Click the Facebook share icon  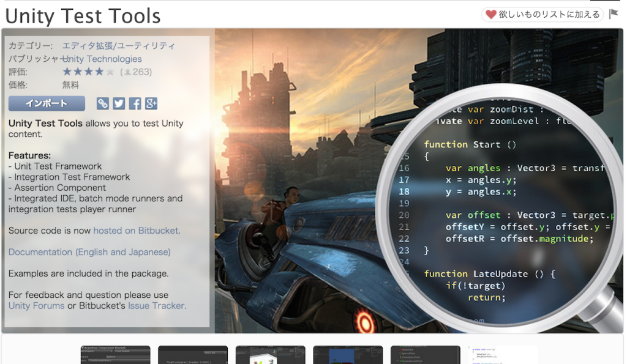pos(135,103)
